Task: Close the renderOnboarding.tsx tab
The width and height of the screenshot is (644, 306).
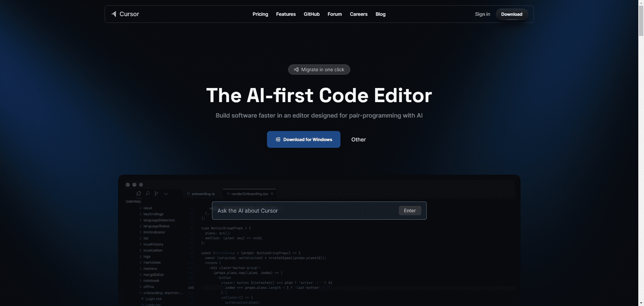Action: click(x=272, y=194)
